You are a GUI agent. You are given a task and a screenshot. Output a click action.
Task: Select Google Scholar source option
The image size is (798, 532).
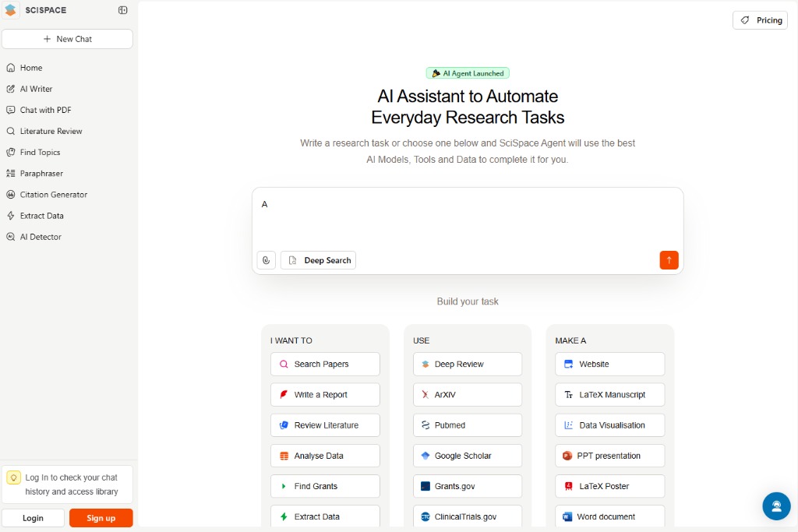click(x=467, y=456)
